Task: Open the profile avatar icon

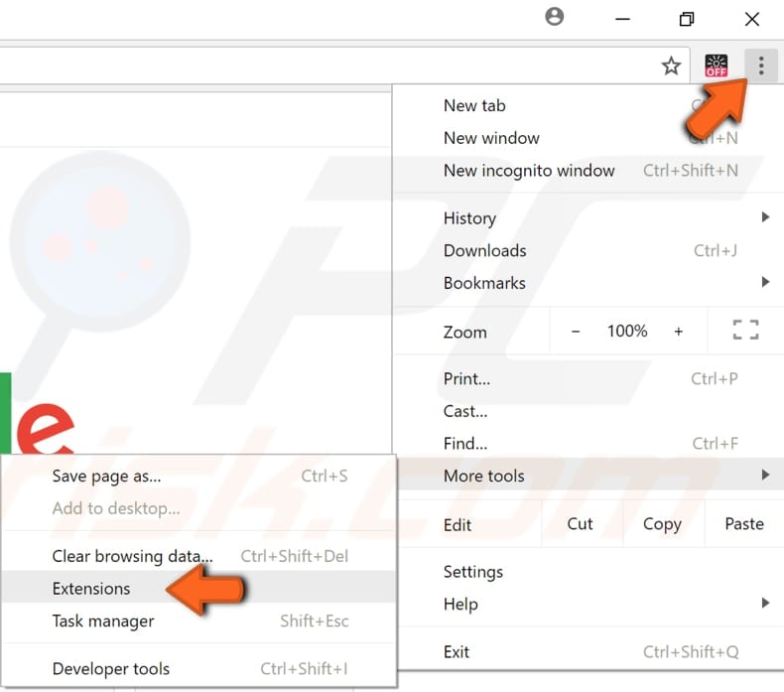Action: [554, 17]
